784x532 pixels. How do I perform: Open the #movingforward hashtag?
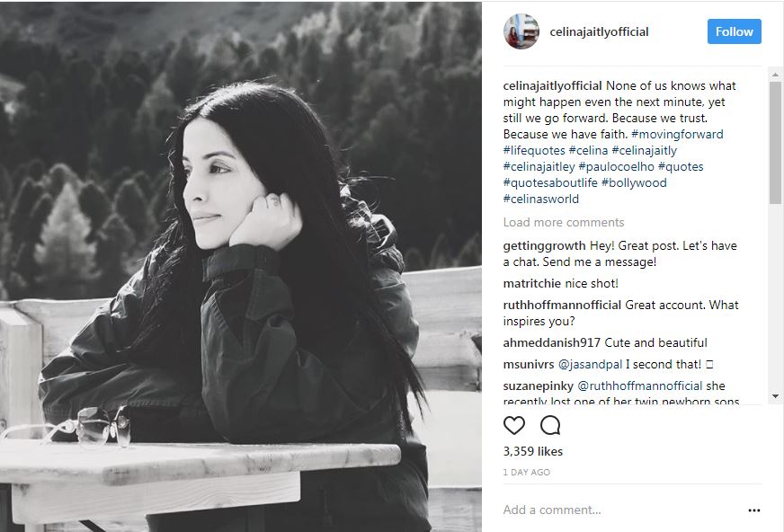tap(677, 135)
